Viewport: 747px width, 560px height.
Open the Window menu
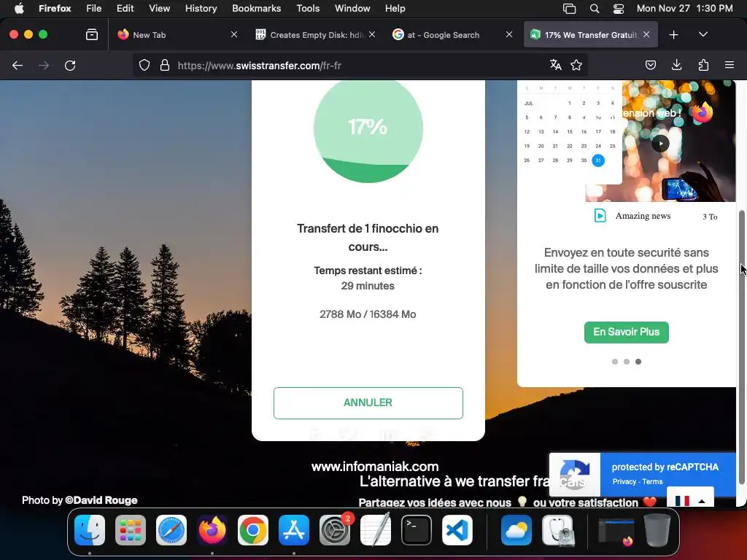point(352,8)
